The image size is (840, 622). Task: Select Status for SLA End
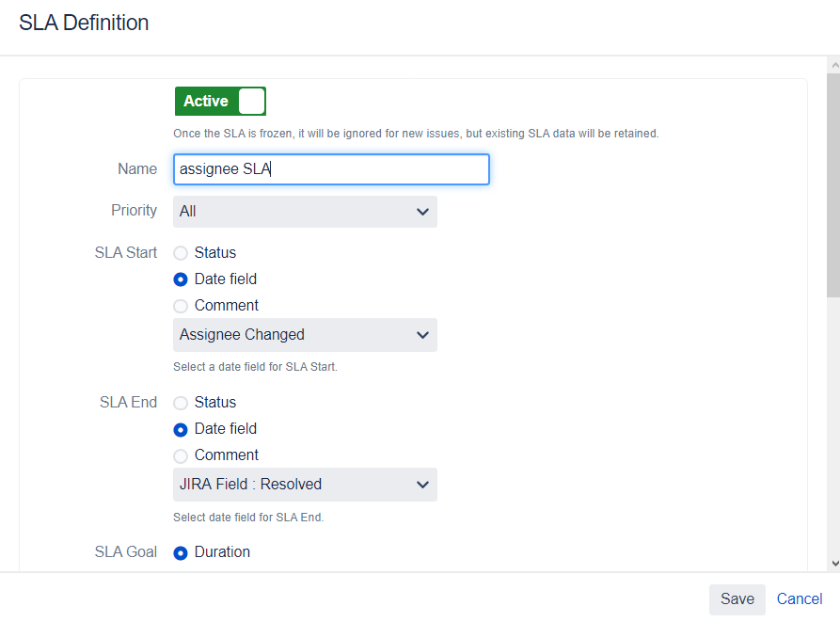180,402
